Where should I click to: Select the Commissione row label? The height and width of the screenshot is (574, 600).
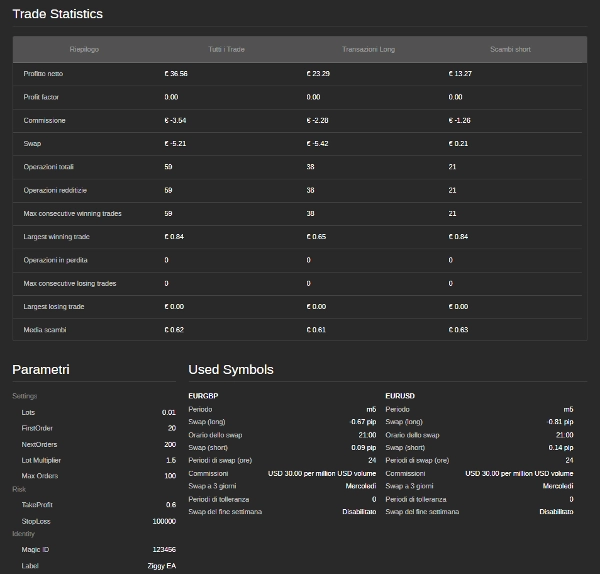44,121
